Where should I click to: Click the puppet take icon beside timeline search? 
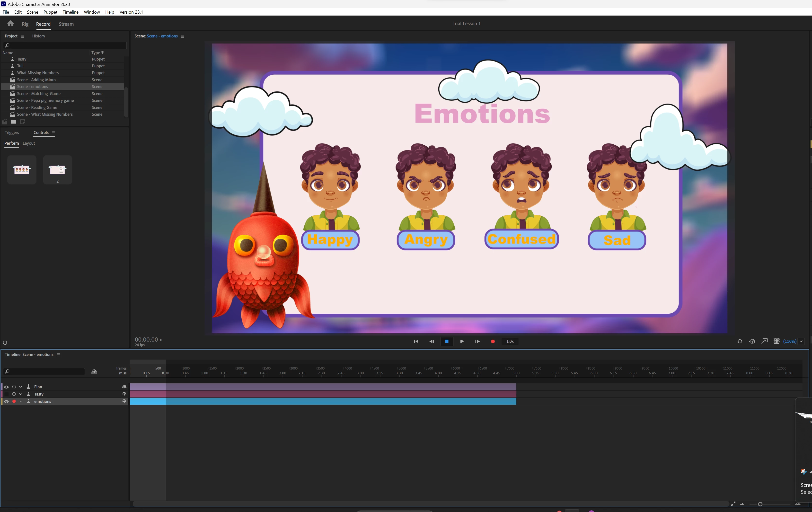coord(94,371)
